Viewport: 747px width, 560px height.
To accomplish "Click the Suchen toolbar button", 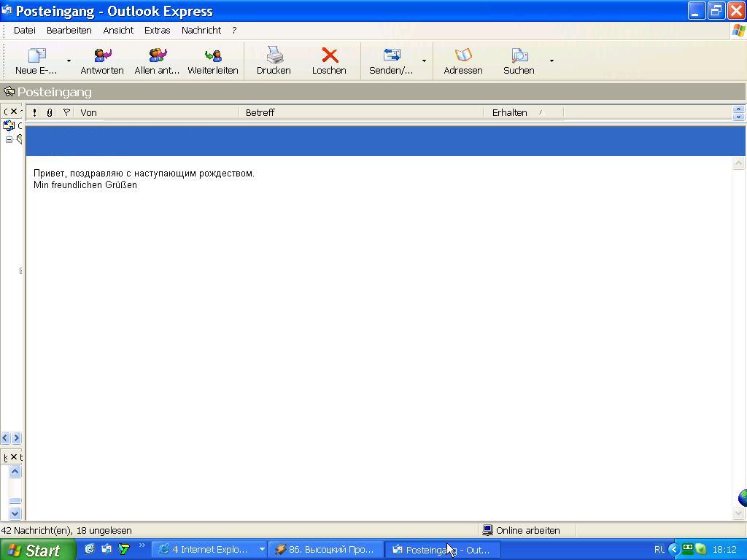I will [x=519, y=61].
